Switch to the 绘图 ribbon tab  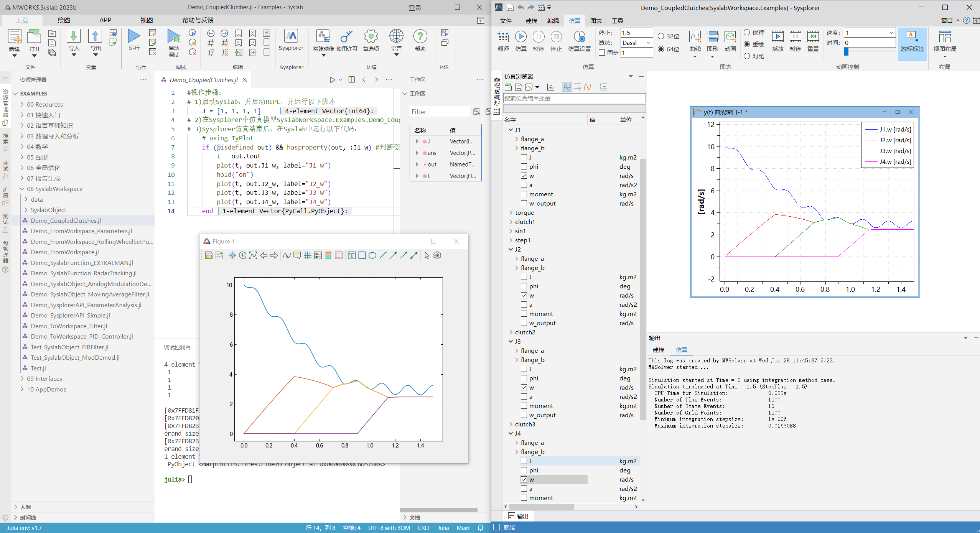(x=64, y=20)
